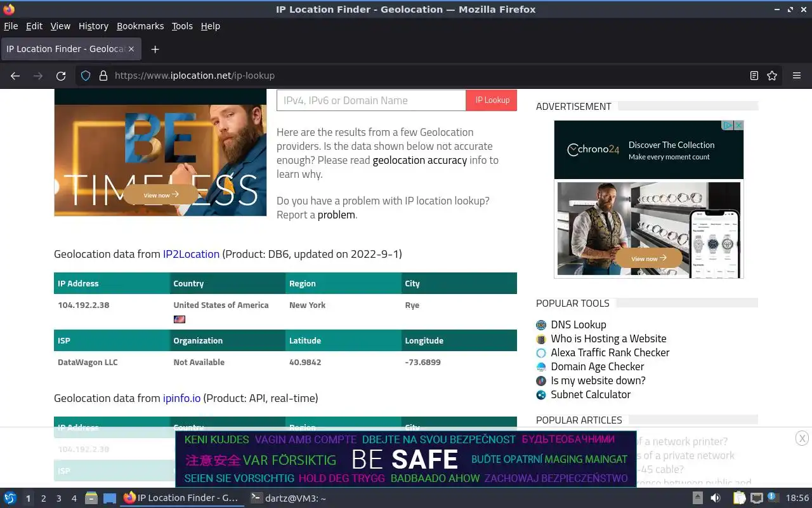Open the Alexa Traffic Rank Checker link
812x508 pixels.
(x=610, y=353)
